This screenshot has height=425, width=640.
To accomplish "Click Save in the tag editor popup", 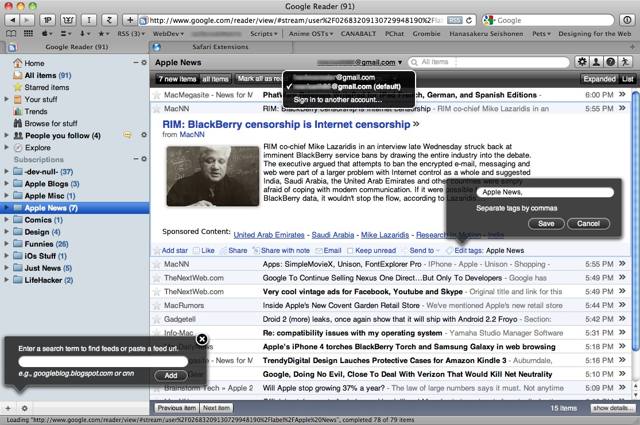I will pos(545,223).
